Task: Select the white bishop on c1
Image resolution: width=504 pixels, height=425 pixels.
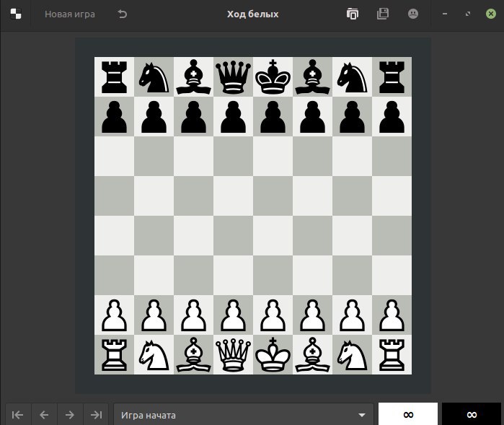Action: click(193, 354)
